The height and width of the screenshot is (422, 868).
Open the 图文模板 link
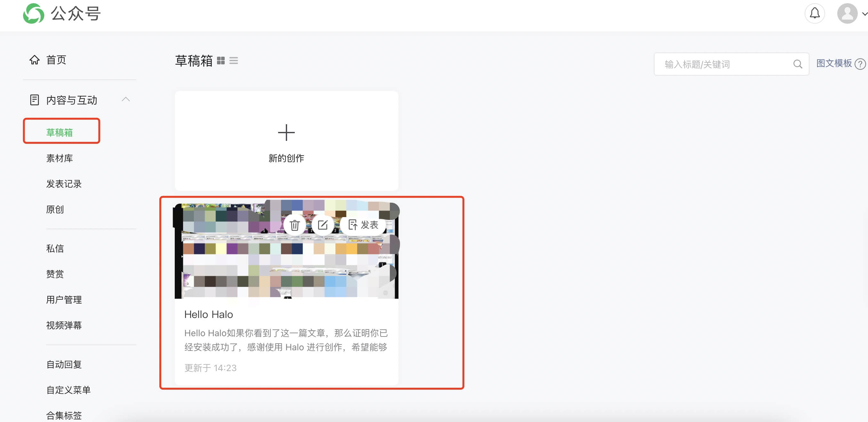coord(834,63)
